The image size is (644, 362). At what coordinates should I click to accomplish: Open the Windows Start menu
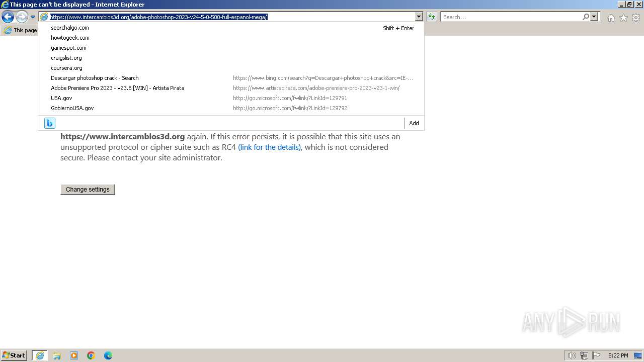tap(15, 355)
